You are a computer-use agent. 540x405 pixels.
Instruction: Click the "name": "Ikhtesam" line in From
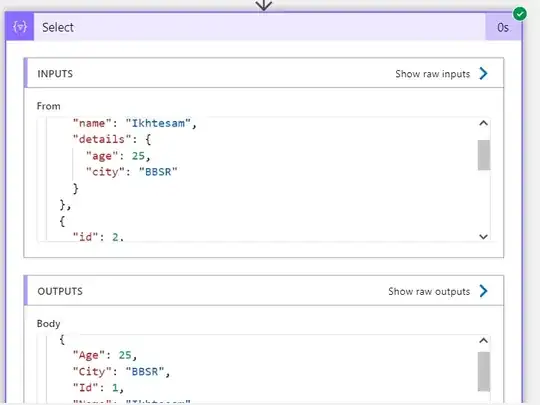[x=135, y=123]
